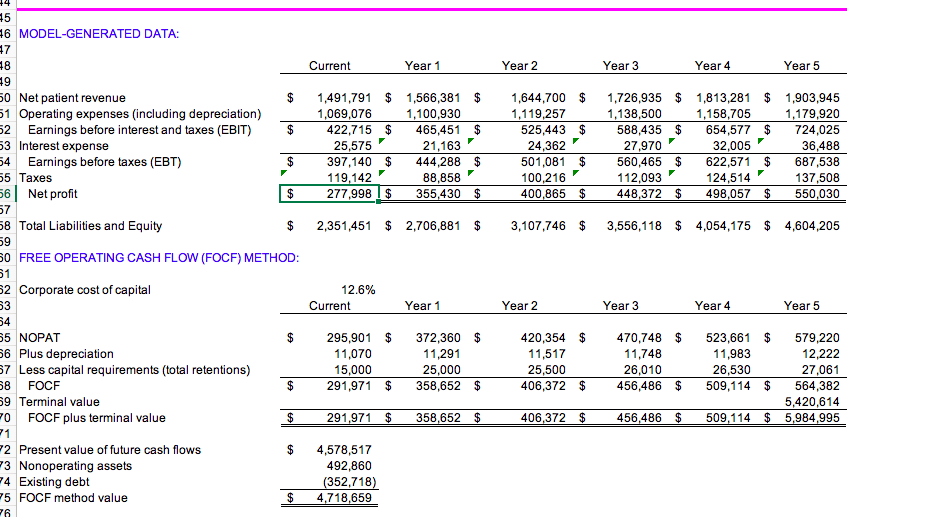
Task: Select the MODEL-GENERATED DATA heading cell
Action: point(99,34)
